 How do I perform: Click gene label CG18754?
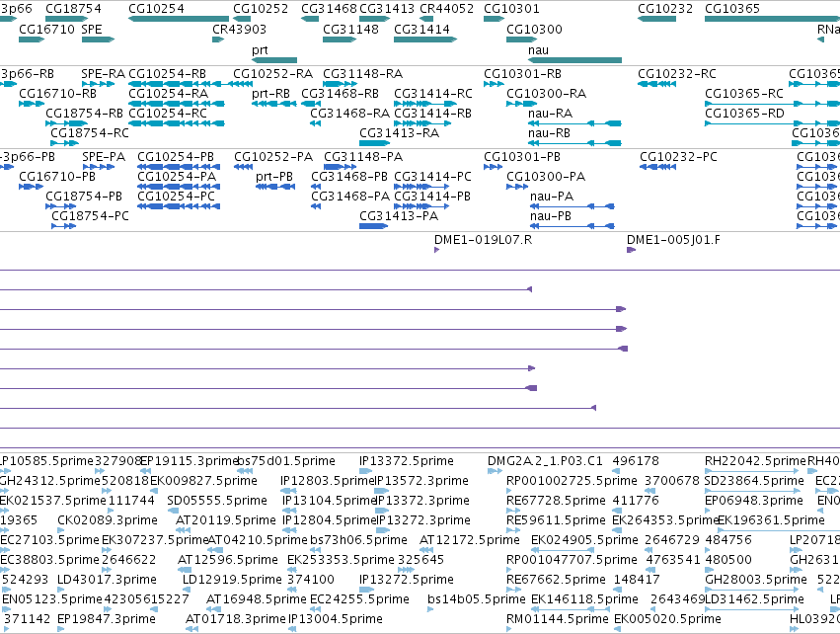coord(73,9)
